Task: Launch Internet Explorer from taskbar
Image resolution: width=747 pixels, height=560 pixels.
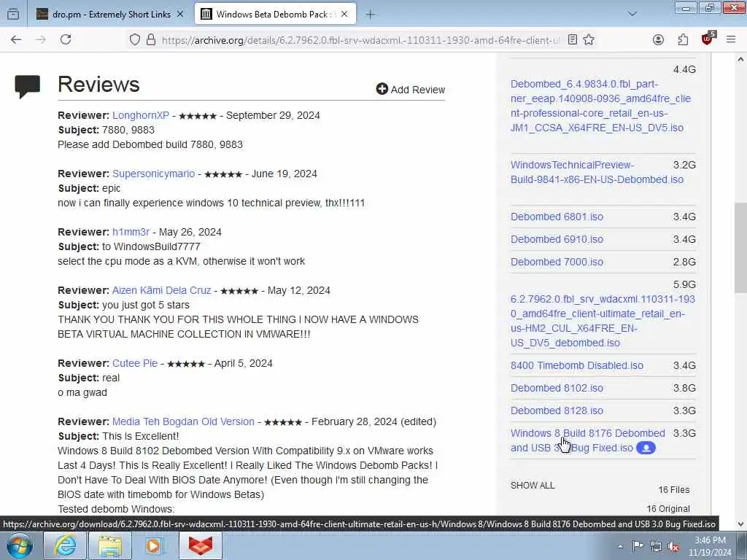Action: pos(64,545)
